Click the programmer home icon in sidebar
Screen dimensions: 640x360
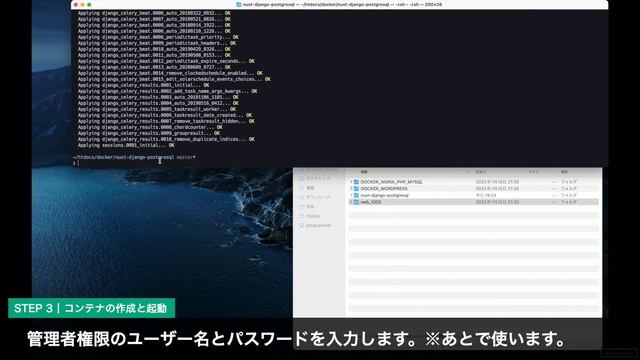click(x=302, y=225)
